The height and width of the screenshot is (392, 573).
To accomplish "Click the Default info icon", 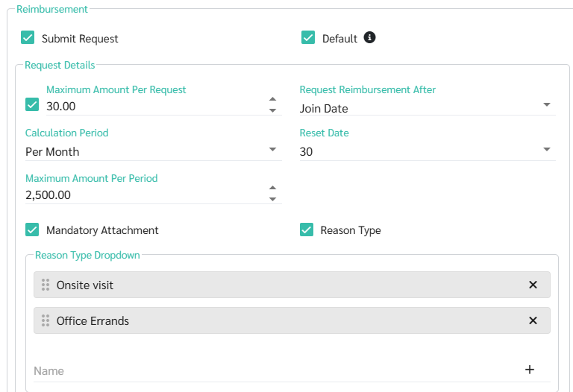I will [369, 37].
